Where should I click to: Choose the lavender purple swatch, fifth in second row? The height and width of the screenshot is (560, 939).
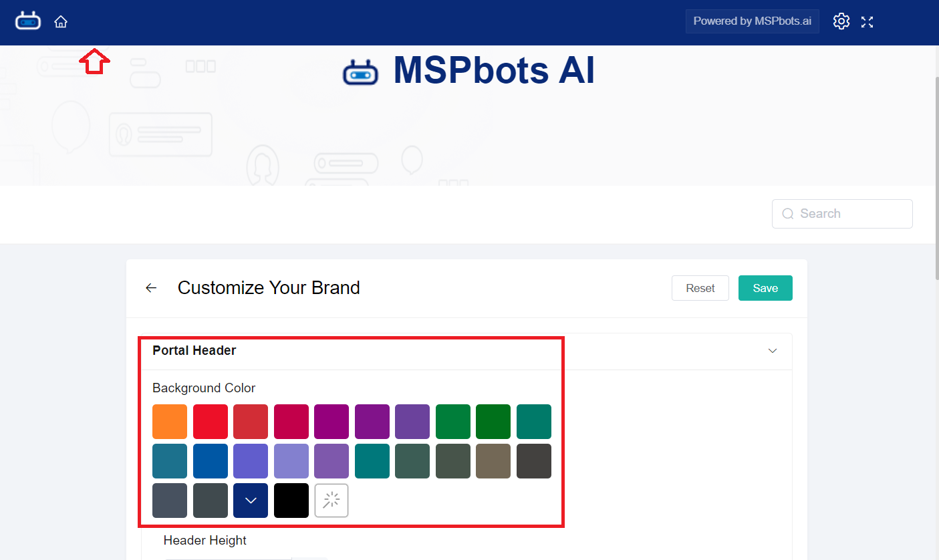point(331,461)
